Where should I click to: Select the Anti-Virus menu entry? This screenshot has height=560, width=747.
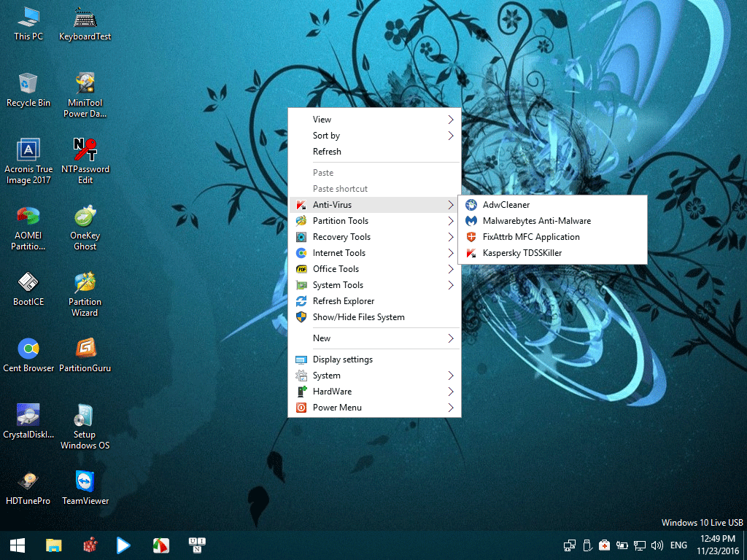click(x=374, y=205)
